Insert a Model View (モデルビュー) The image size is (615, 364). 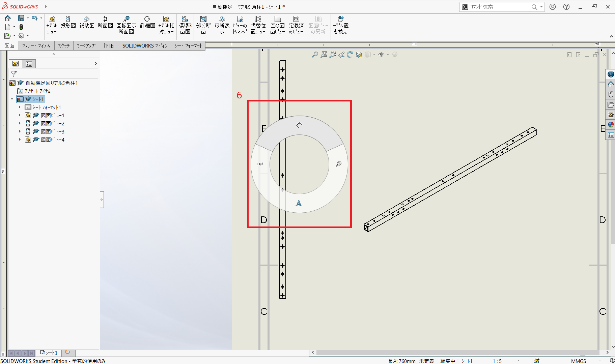pos(52,25)
